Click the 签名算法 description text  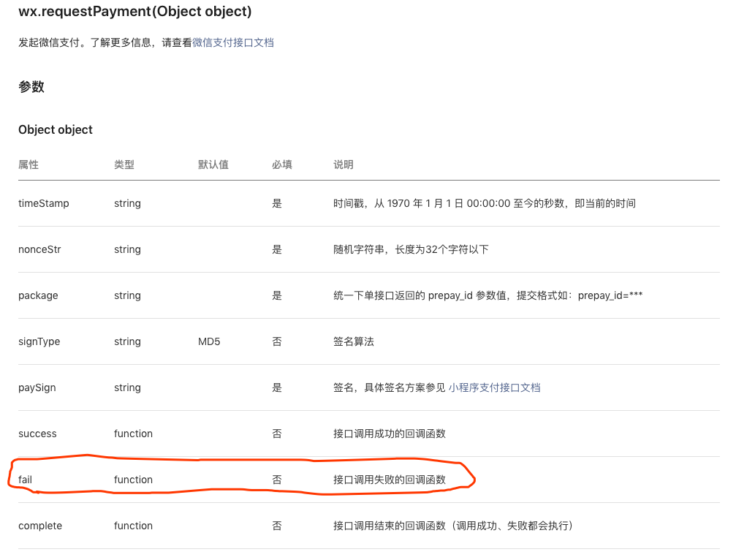point(354,341)
